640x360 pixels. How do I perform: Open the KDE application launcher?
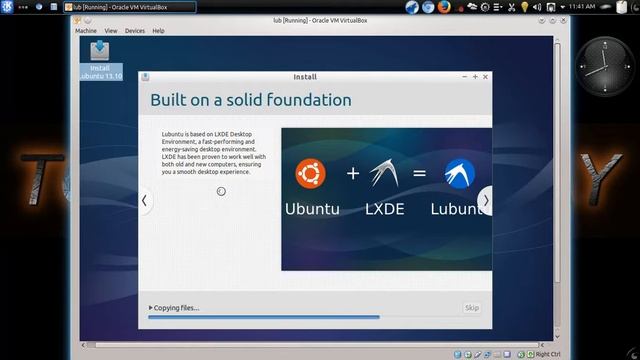(7, 7)
